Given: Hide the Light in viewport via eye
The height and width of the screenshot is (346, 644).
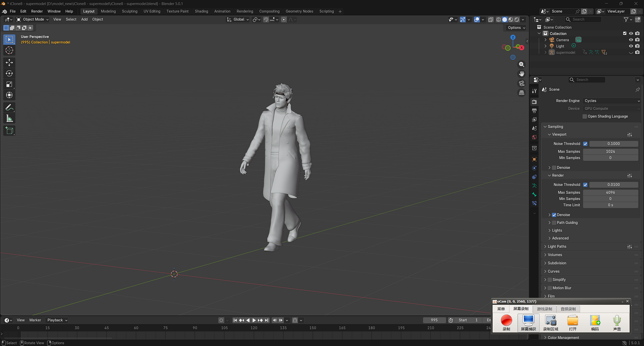Looking at the screenshot, I should [631, 46].
